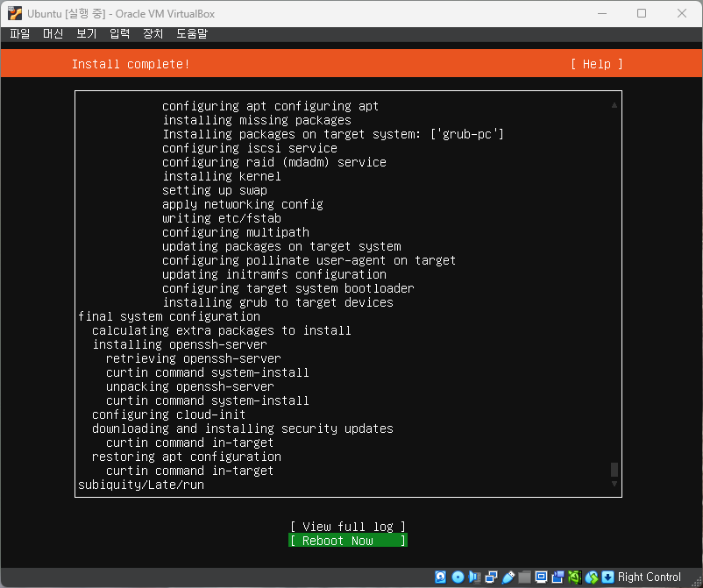Click the Right Control host key label
This screenshot has width=703, height=588.
point(649,577)
